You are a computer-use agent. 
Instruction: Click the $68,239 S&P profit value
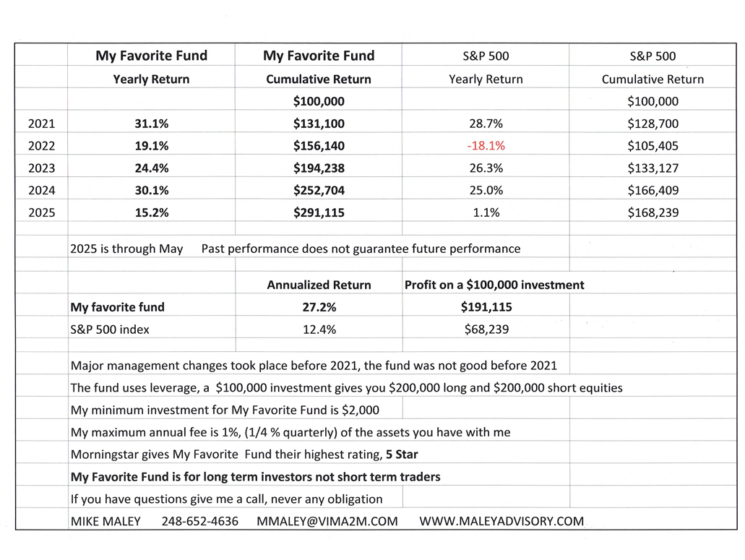[x=486, y=329]
